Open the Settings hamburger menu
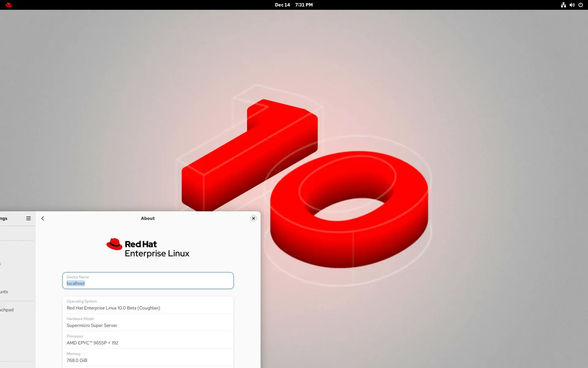 point(28,218)
